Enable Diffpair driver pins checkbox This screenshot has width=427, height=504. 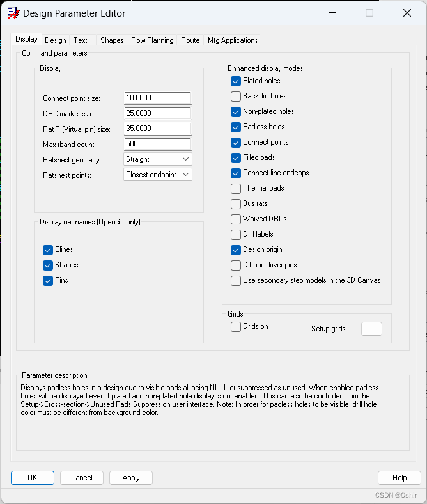coord(236,265)
